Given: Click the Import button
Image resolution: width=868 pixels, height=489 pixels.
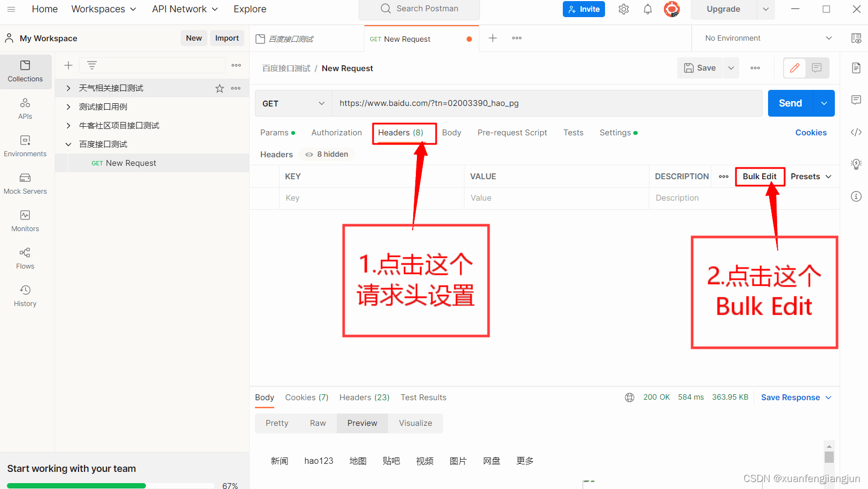Looking at the screenshot, I should click(x=227, y=38).
